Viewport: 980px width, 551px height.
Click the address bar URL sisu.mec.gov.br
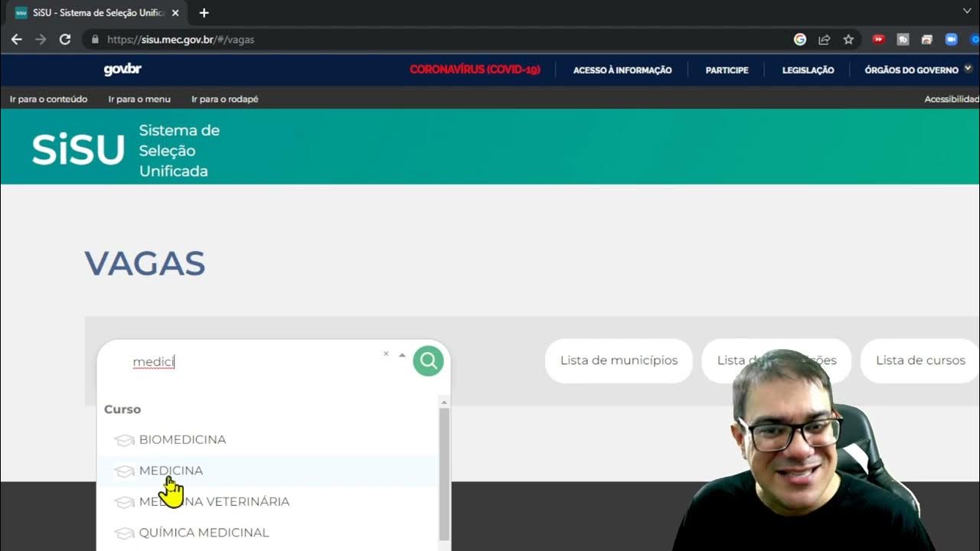point(181,40)
